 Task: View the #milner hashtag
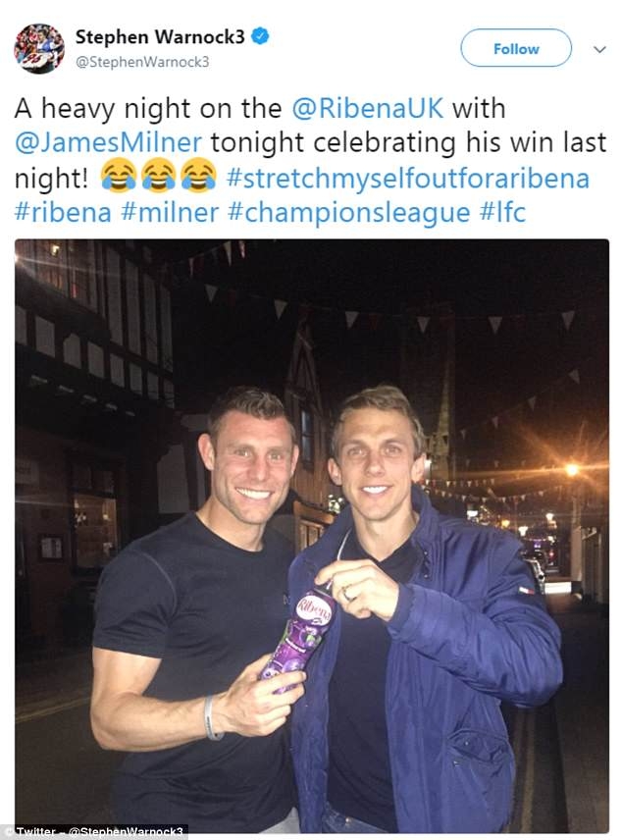pyautogui.click(x=170, y=212)
